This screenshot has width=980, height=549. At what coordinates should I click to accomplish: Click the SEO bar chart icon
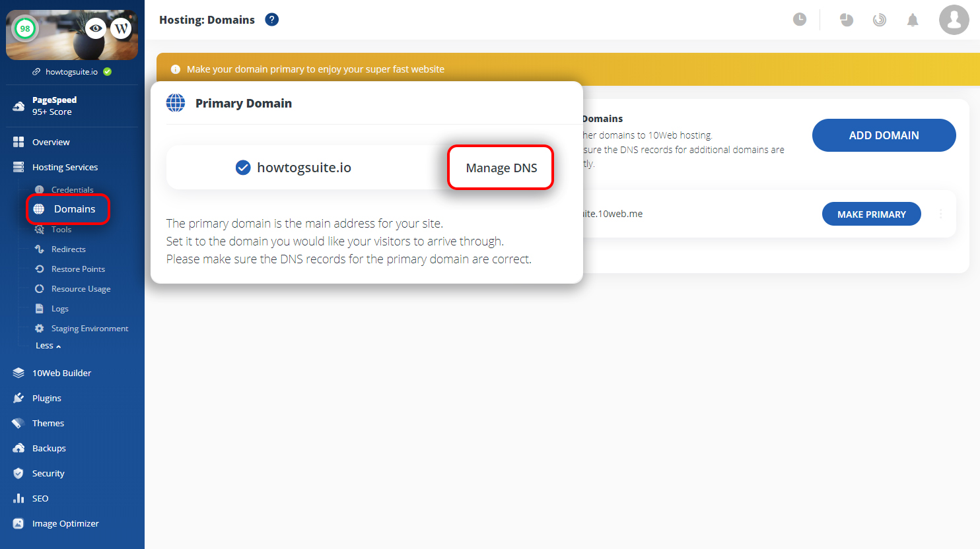tap(18, 498)
